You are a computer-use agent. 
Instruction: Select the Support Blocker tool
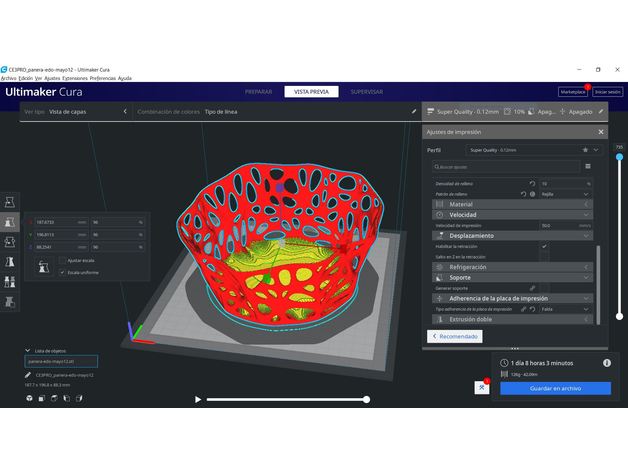point(10,302)
